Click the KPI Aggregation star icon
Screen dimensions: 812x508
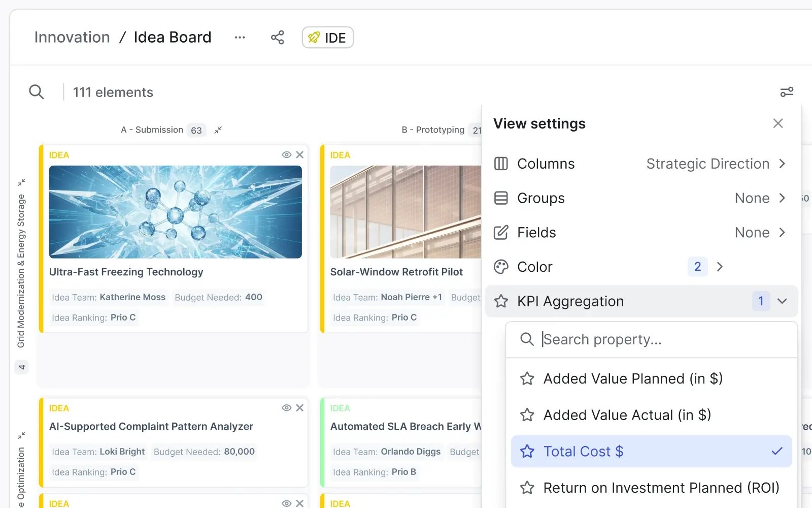coord(501,301)
